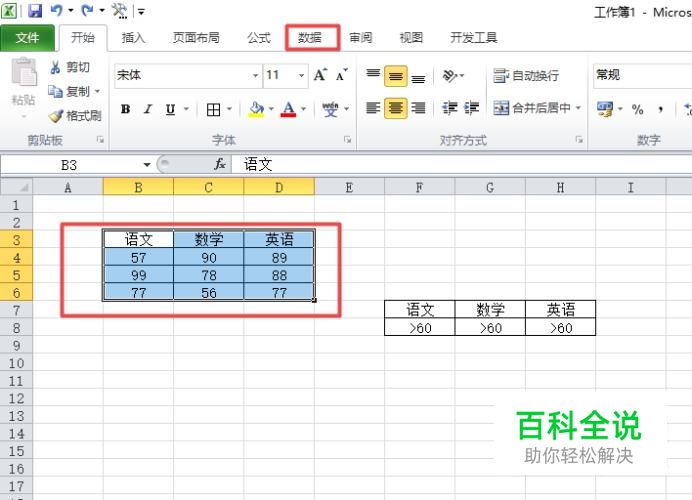The height and width of the screenshot is (500, 692).
Task: Click the Redo arrow icon
Action: [87, 10]
